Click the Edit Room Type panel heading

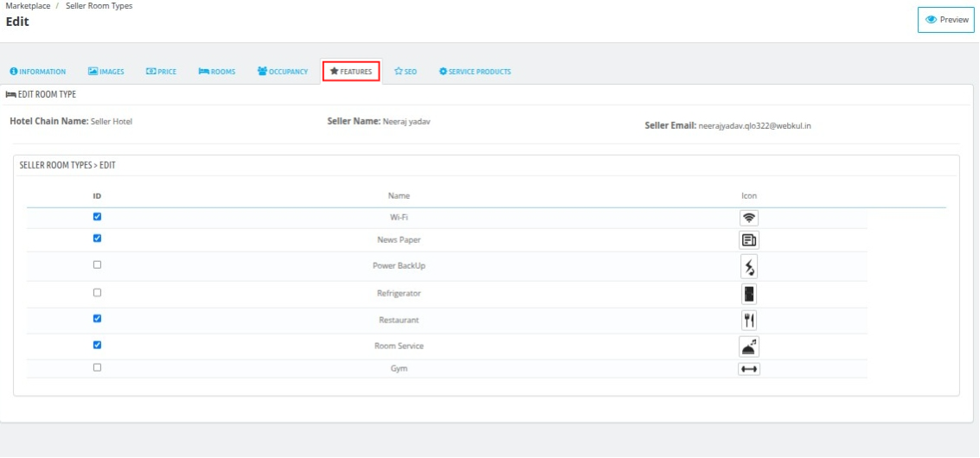point(42,94)
